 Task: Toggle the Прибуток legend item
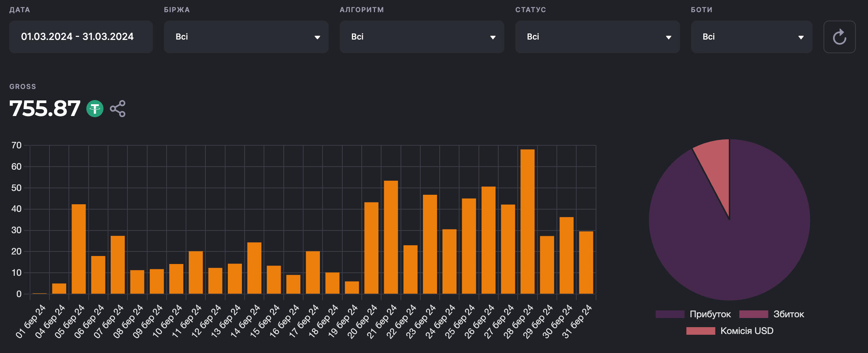click(710, 314)
